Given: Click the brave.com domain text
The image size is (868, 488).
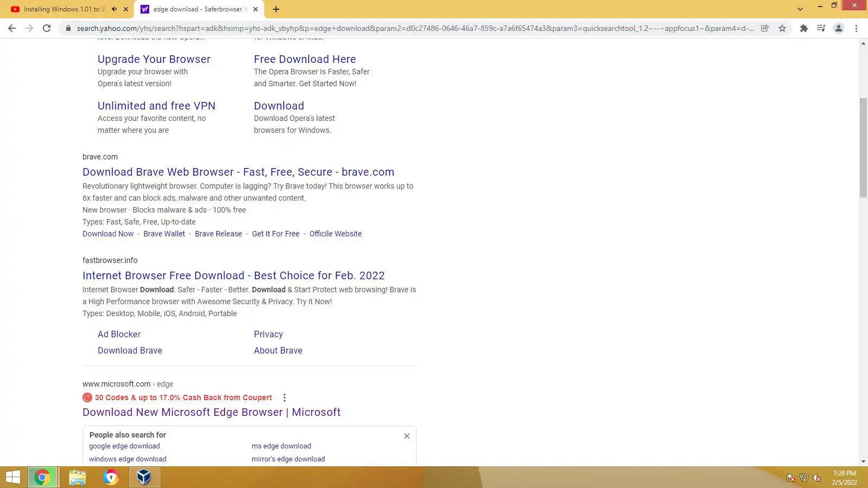Looking at the screenshot, I should pyautogui.click(x=100, y=157).
